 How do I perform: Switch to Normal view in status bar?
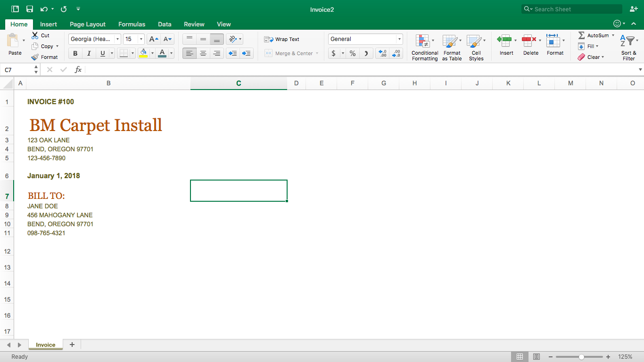point(520,357)
